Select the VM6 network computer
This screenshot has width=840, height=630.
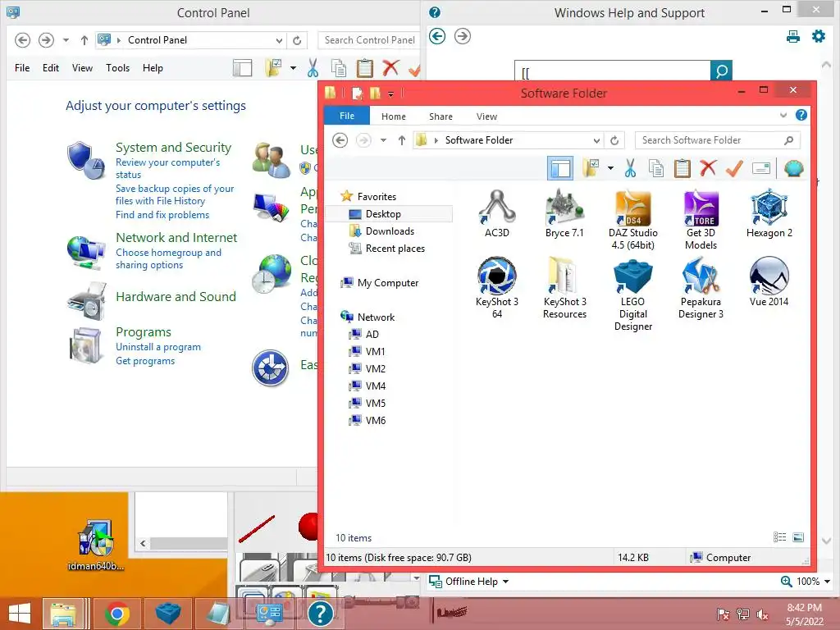tap(367, 420)
